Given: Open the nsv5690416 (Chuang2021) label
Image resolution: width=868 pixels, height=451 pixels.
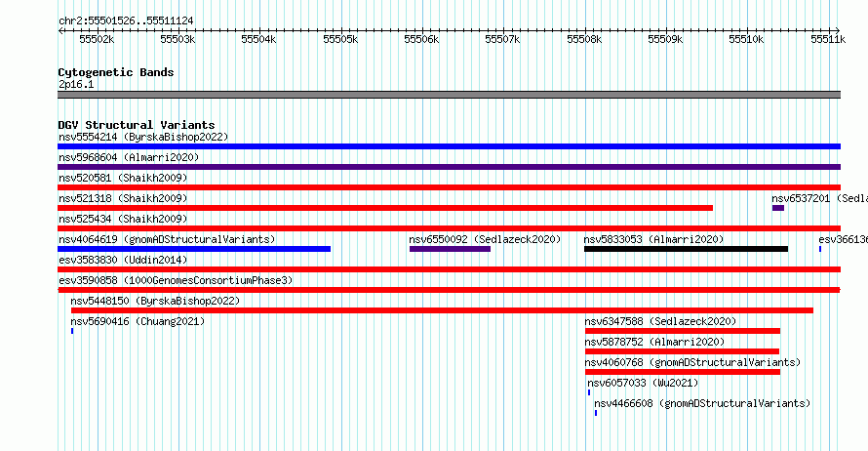Looking at the screenshot, I should click(x=138, y=321).
